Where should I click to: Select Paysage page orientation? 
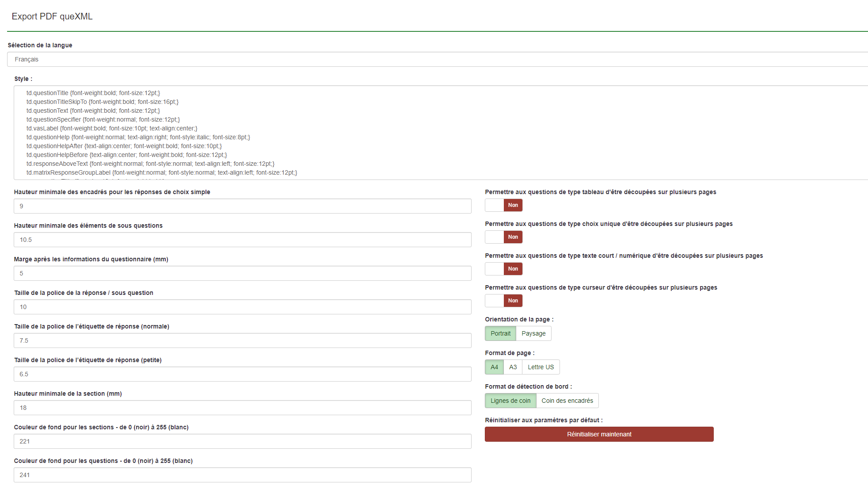click(533, 333)
